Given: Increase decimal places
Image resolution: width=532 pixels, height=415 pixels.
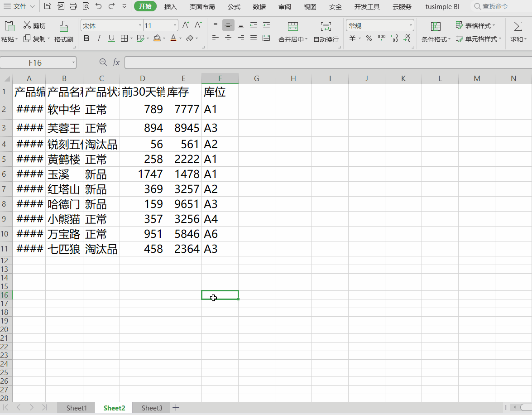Looking at the screenshot, I should point(394,39).
